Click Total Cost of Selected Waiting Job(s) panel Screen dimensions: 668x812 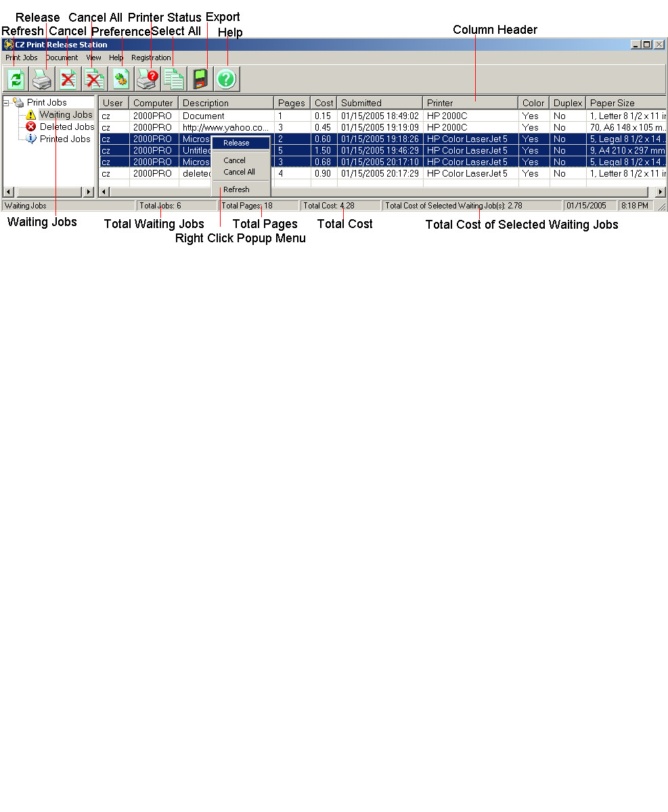pyautogui.click(x=472, y=206)
